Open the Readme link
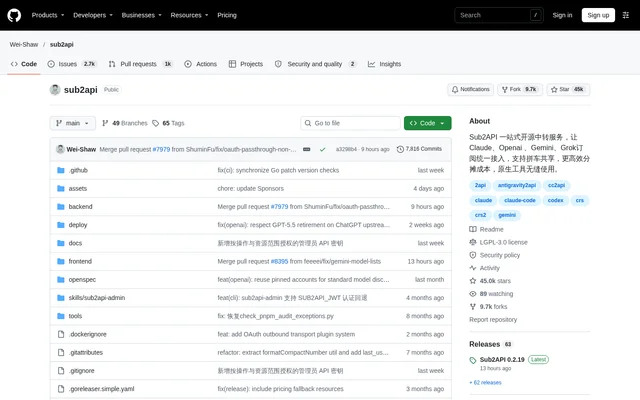 point(487,229)
